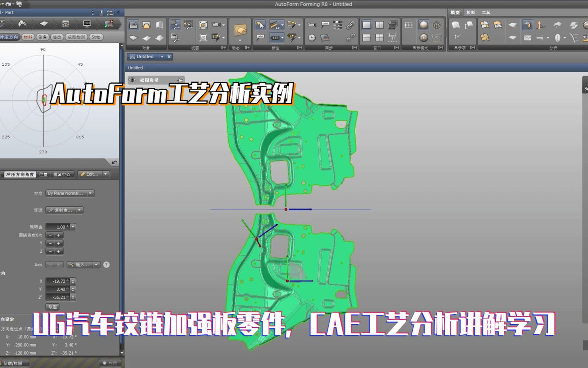Select the pointer arrow annotation tool
The image size is (588, 368).
[260, 25]
